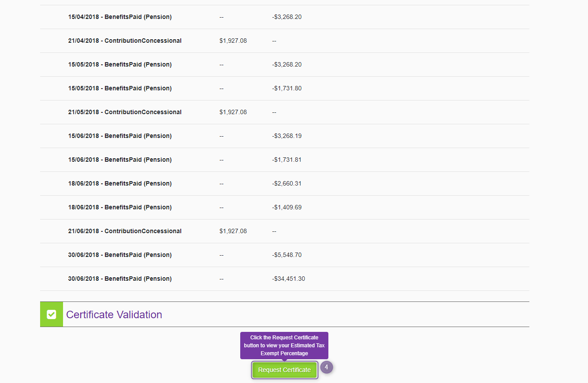
Task: Select the 30/06/2018 label beside -$34,451.30
Action: [120, 279]
